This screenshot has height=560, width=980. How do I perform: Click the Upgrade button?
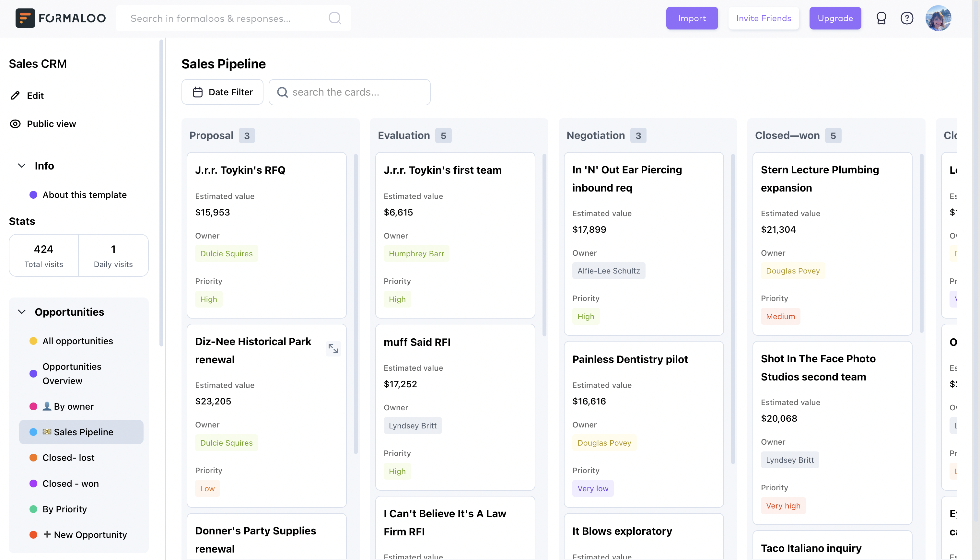click(x=834, y=18)
